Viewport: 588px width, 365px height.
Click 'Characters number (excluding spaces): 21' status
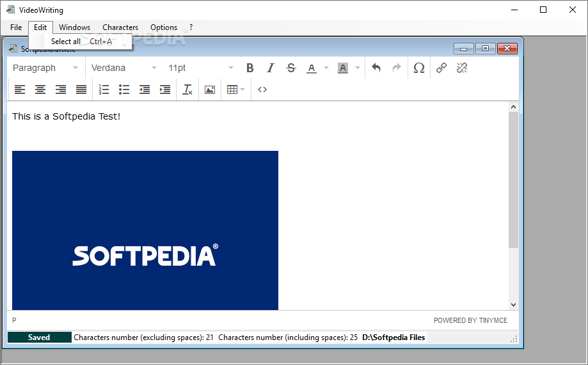pyautogui.click(x=143, y=338)
